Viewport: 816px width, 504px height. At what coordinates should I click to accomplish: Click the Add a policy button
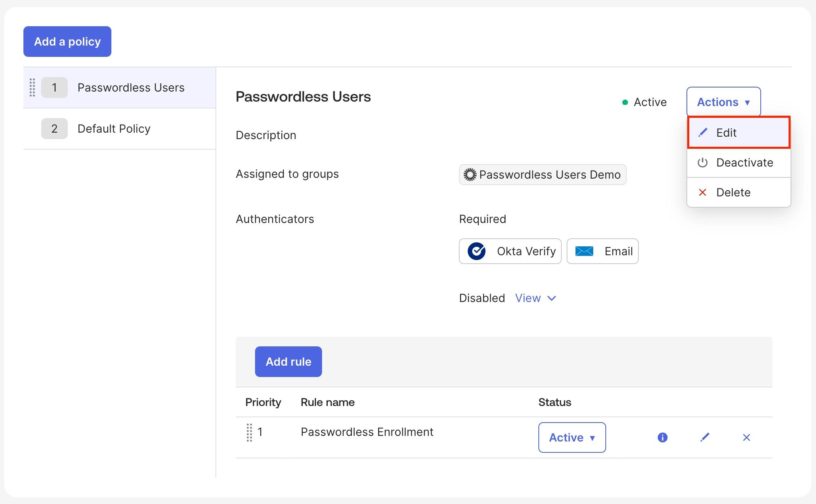[67, 42]
